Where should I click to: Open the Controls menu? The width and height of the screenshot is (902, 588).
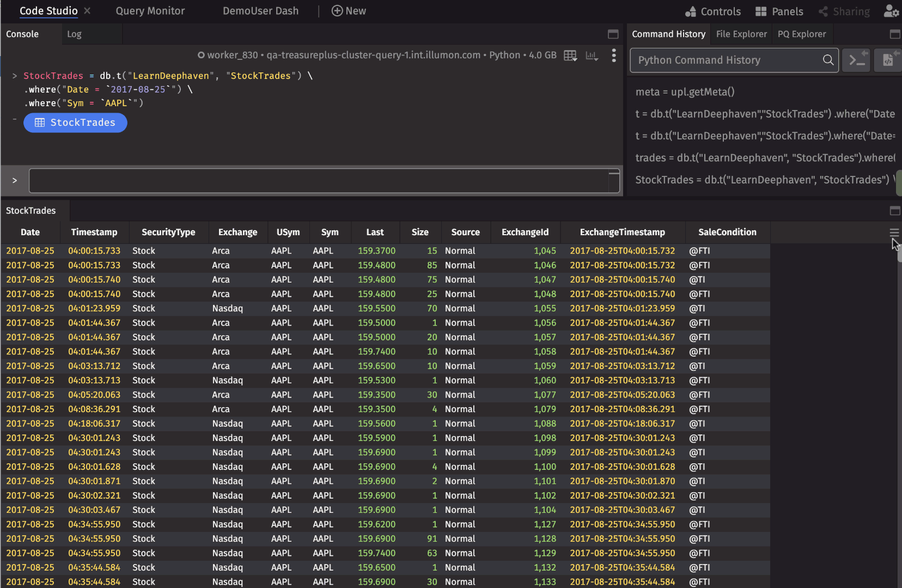tap(712, 11)
